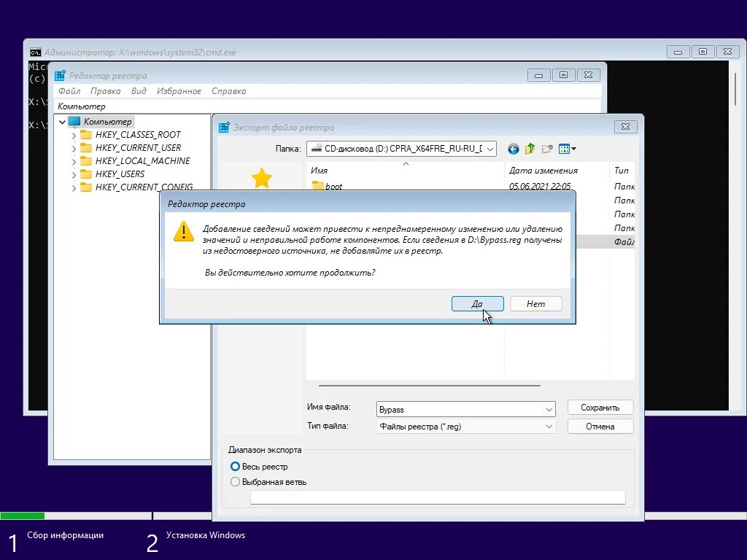747x560 pixels.
Task: Click the export dialog title bar icon
Action: (x=224, y=127)
